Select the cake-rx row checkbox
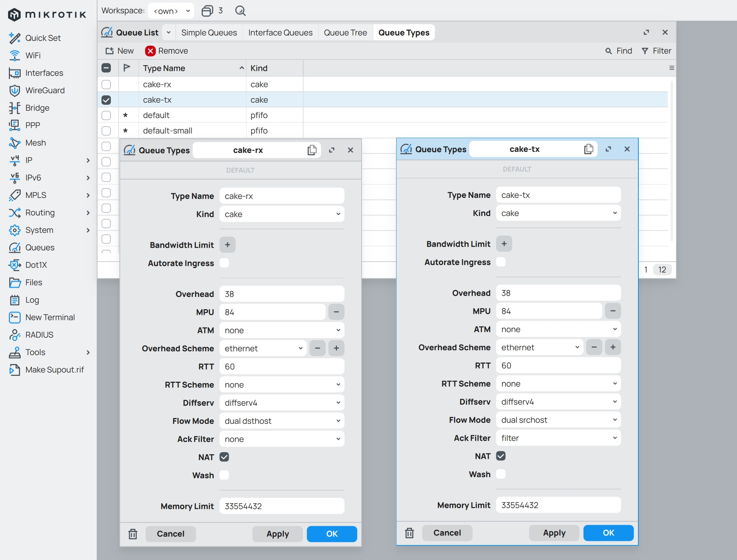Image resolution: width=737 pixels, height=560 pixels. coord(106,84)
